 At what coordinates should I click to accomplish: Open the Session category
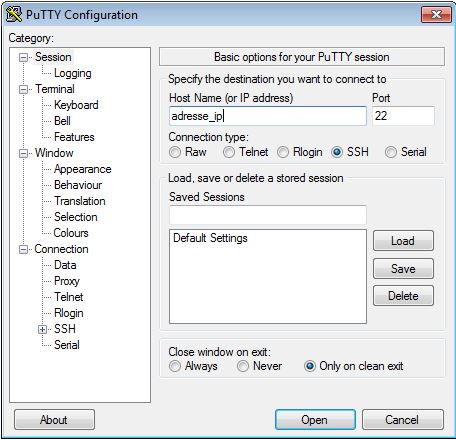pos(53,57)
